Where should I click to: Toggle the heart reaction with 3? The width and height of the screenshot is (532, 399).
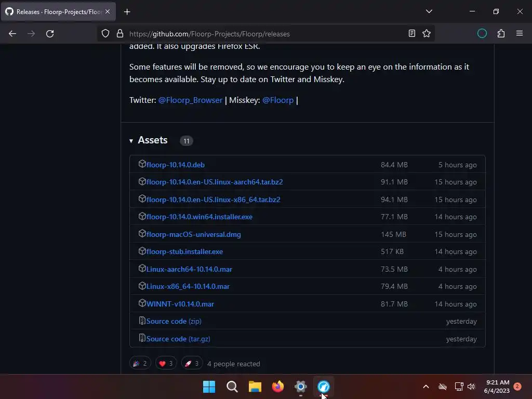pos(166,363)
